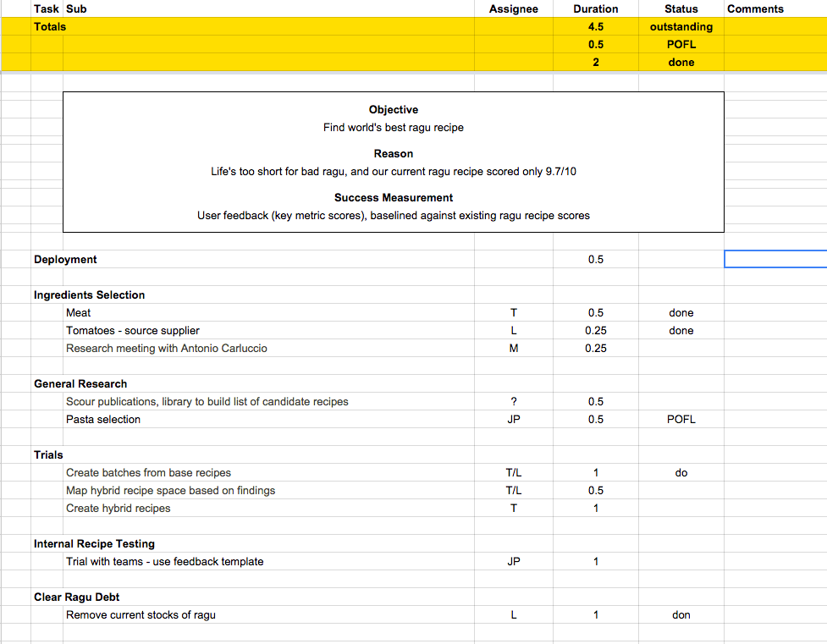Viewport: 827px width, 644px height.
Task: Select the done total duration value 2
Action: (x=595, y=63)
